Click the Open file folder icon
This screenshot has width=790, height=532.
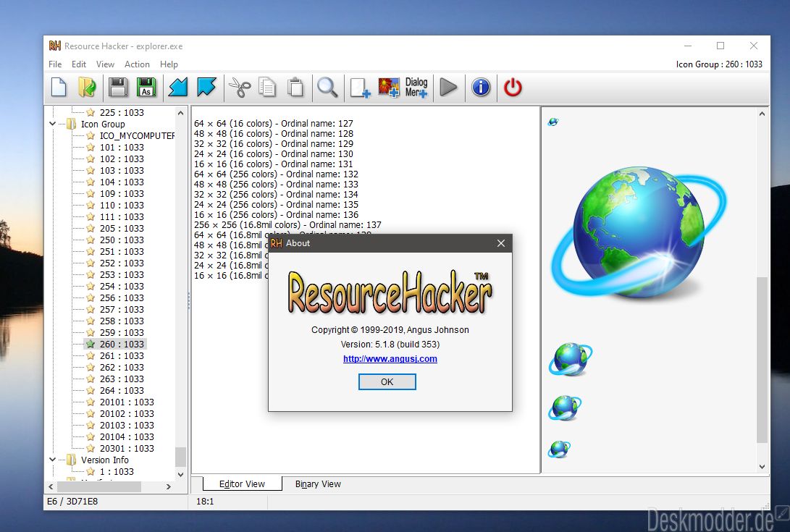(86, 88)
